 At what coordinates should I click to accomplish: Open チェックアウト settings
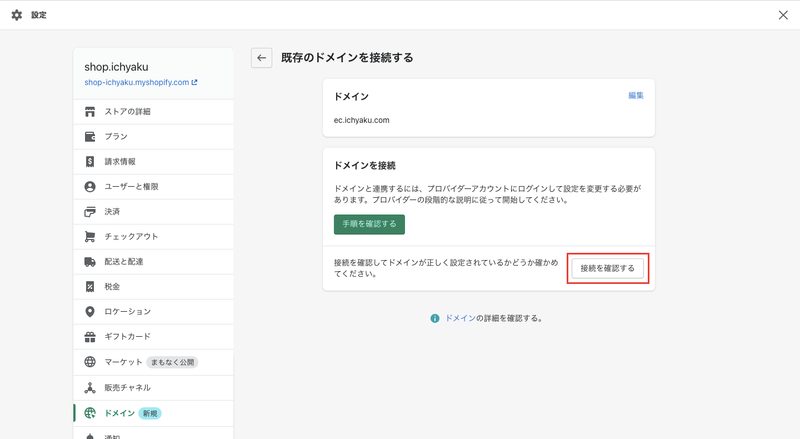tap(154, 236)
